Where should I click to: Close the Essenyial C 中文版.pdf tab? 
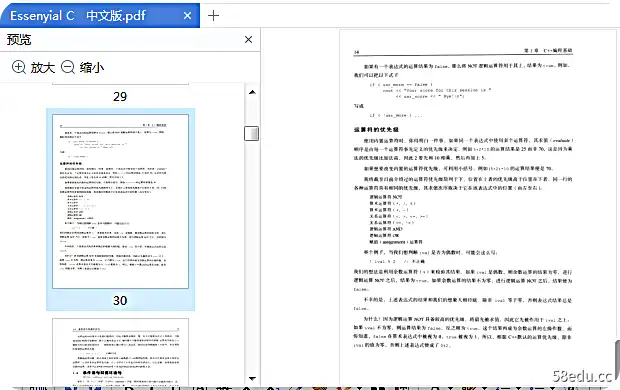pyautogui.click(x=187, y=16)
